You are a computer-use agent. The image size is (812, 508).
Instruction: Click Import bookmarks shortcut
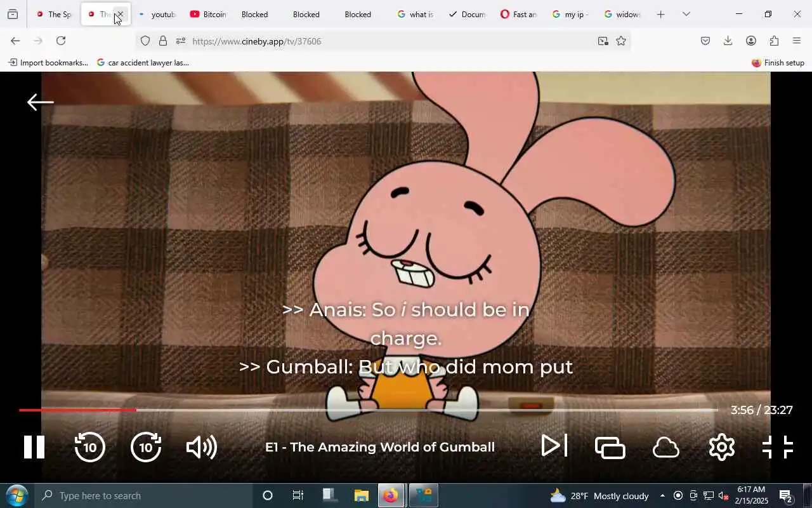[x=48, y=63]
